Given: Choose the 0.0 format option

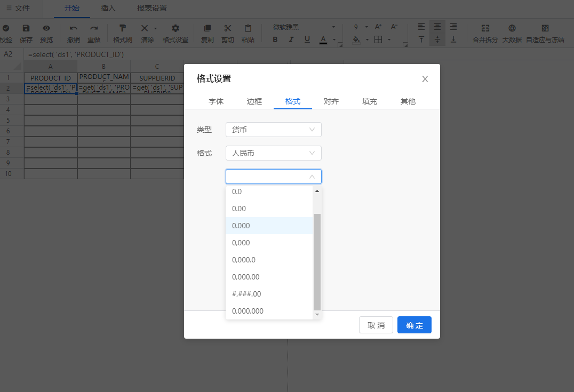Looking at the screenshot, I should [269, 191].
